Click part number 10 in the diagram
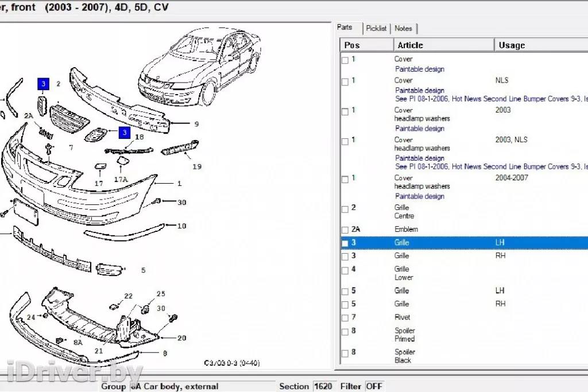 [x=182, y=226]
